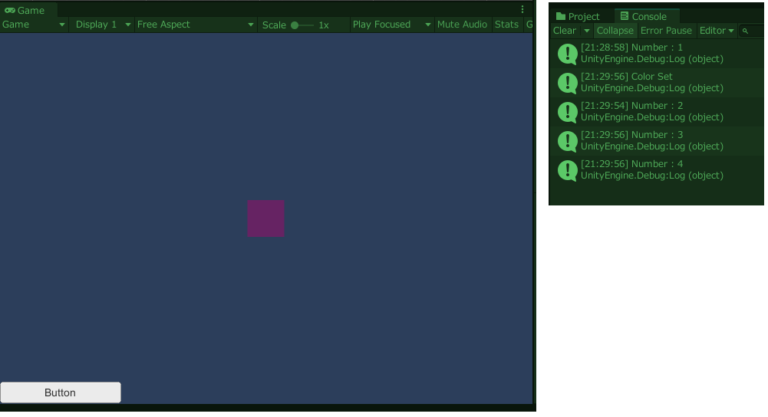This screenshot has width=768, height=417.
Task: Toggle Collapse in the Console toolbar
Action: [615, 31]
